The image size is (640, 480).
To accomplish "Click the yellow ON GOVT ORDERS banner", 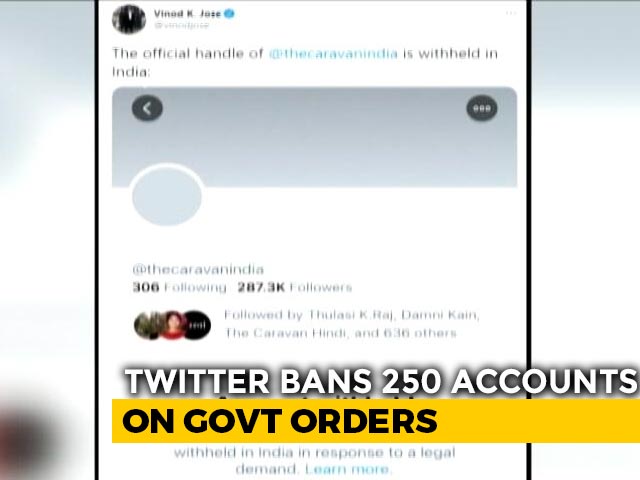I will (376, 421).
